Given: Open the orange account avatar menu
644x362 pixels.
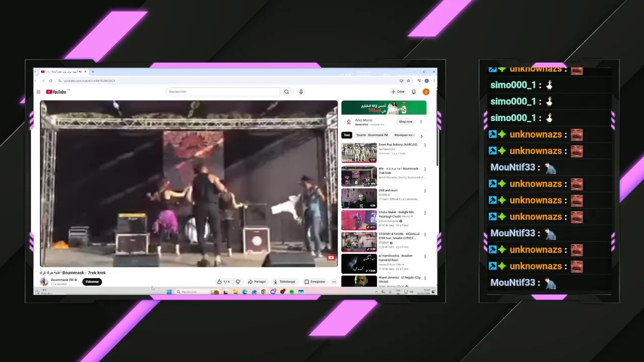Looking at the screenshot, I should pyautogui.click(x=426, y=92).
